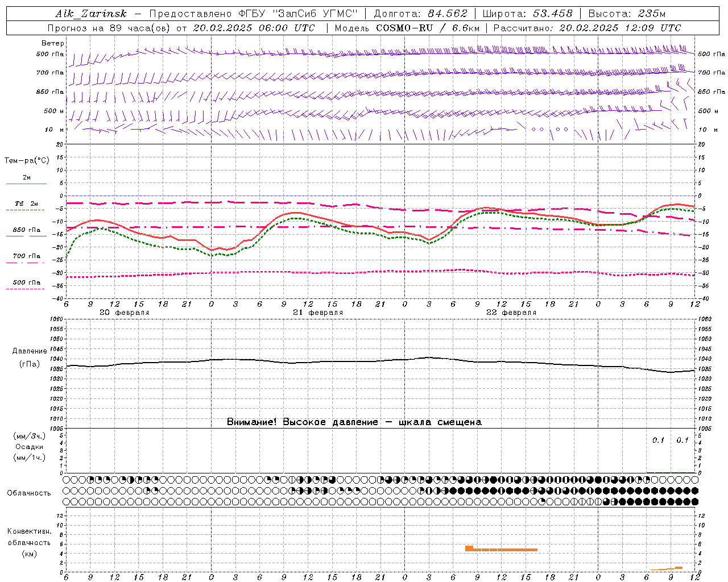The image size is (728, 582).
Task: Select the Модель COSMO-RU / 6.6км text
Action: (x=407, y=28)
